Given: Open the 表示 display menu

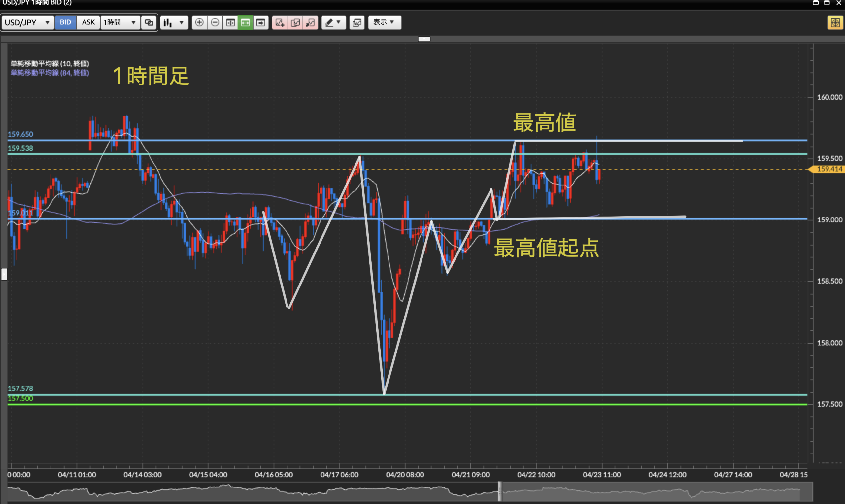Looking at the screenshot, I should pyautogui.click(x=384, y=22).
